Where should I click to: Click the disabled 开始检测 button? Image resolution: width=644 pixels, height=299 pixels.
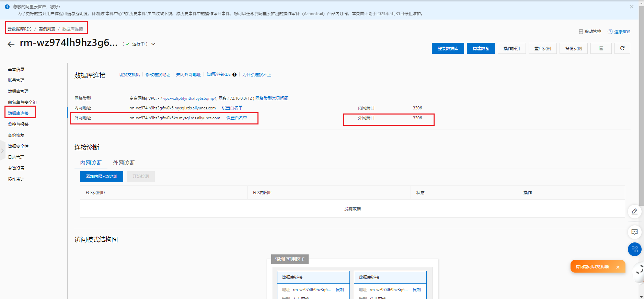coord(141,177)
